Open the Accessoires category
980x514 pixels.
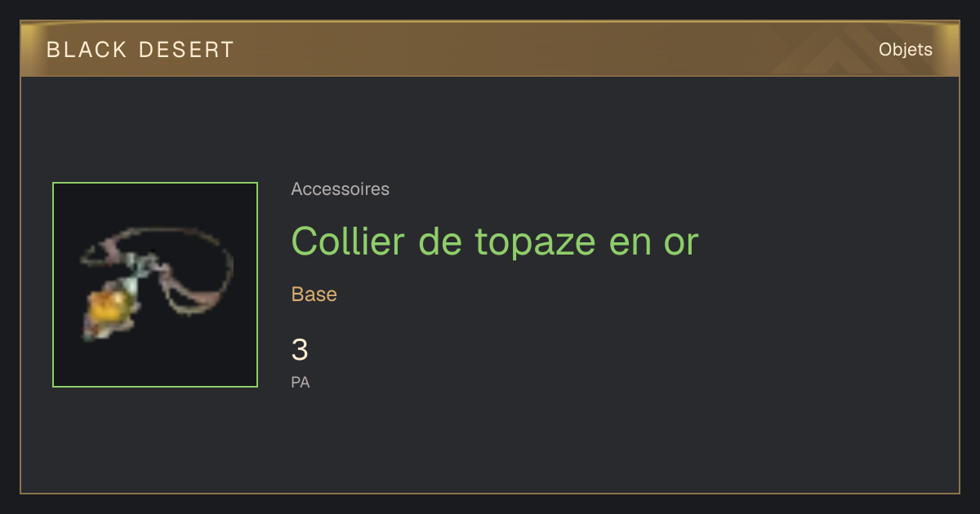pos(341,189)
